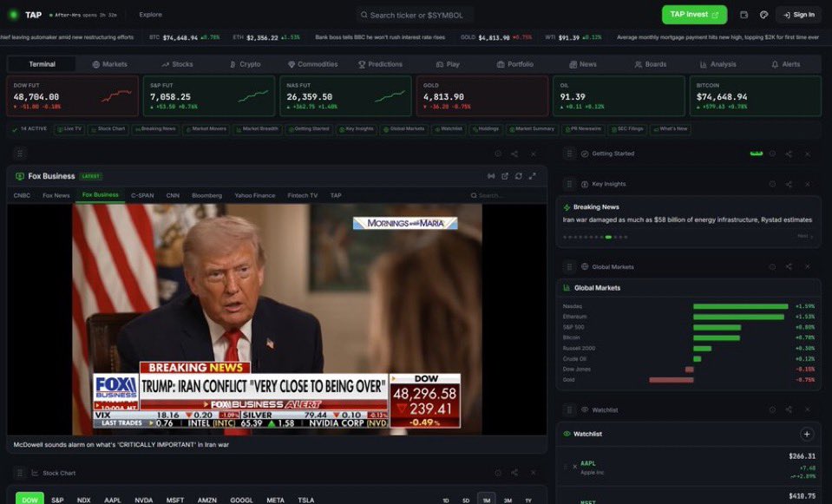Refresh the Fox Business stream
The width and height of the screenshot is (832, 504).
coord(519,176)
